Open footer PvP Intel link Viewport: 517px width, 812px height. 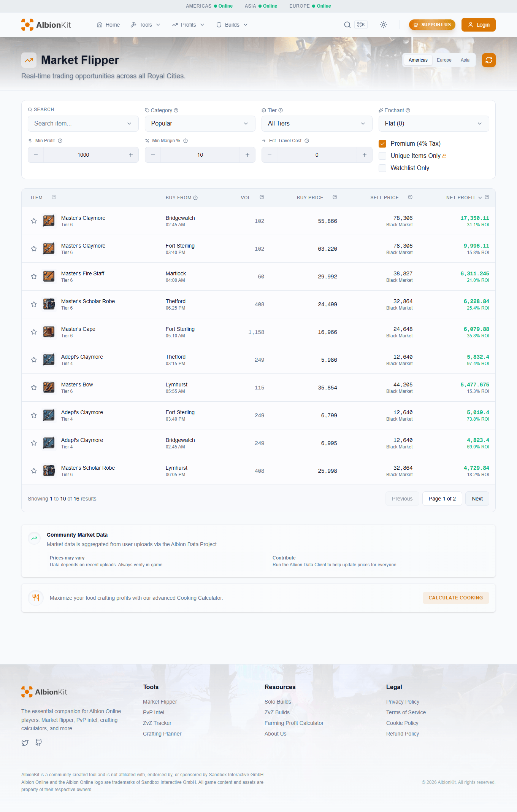point(154,712)
